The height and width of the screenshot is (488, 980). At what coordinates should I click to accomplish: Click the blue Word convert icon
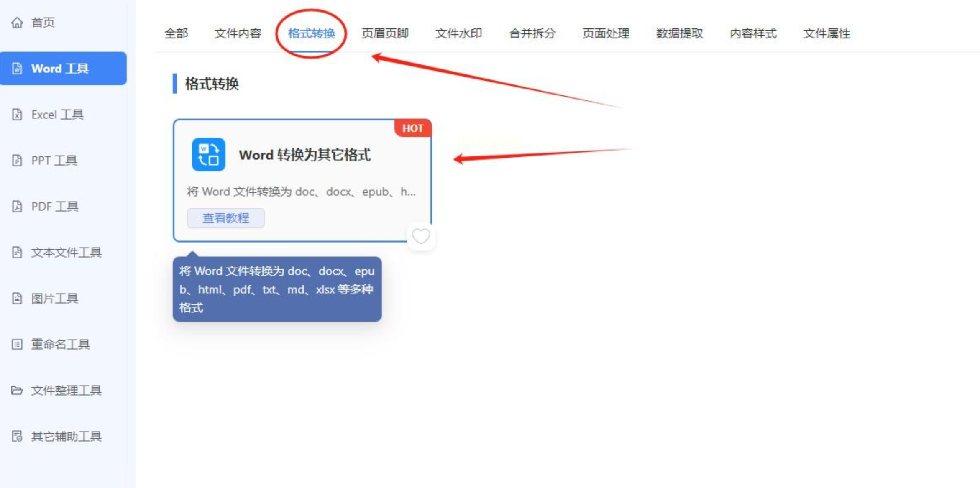point(208,155)
